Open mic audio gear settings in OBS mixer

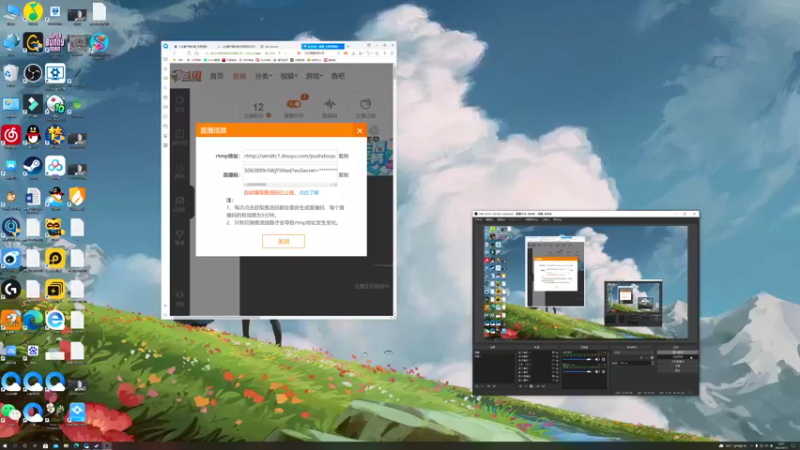pyautogui.click(x=604, y=371)
